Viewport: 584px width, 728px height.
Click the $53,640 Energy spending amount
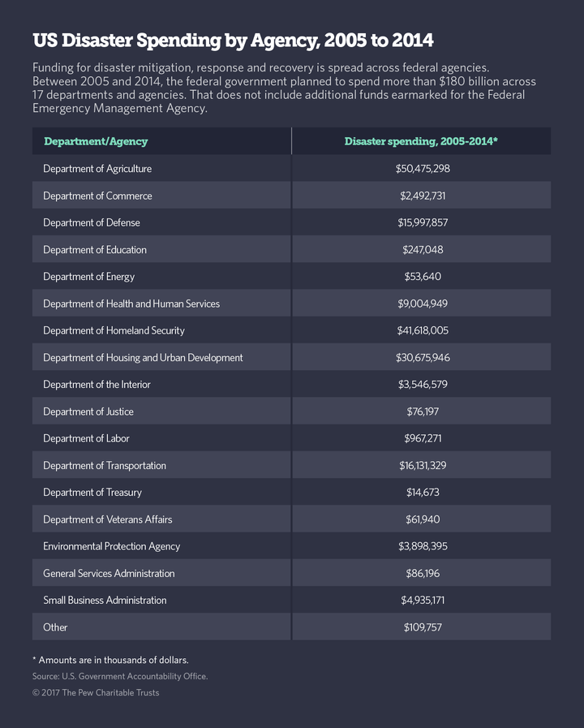[x=423, y=276]
